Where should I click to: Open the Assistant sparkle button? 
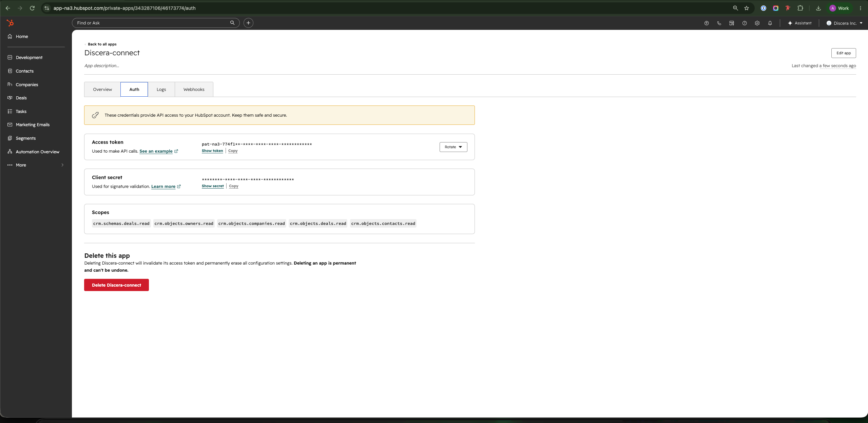point(799,23)
